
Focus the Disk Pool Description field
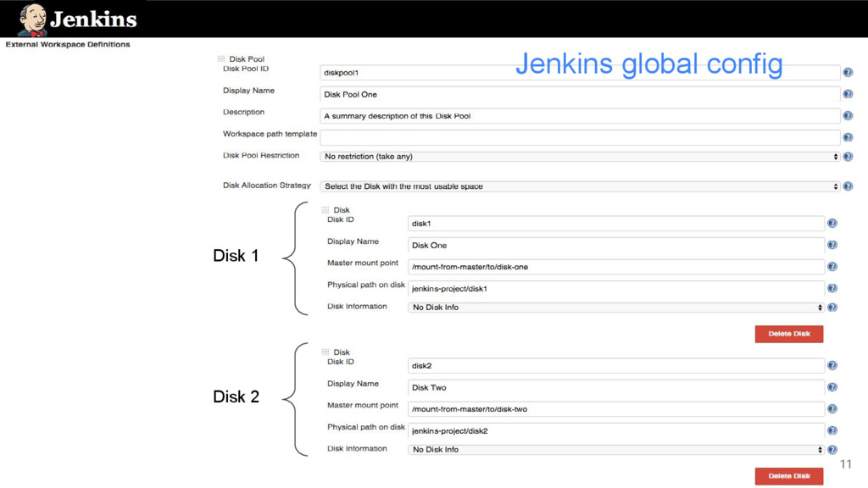point(580,115)
